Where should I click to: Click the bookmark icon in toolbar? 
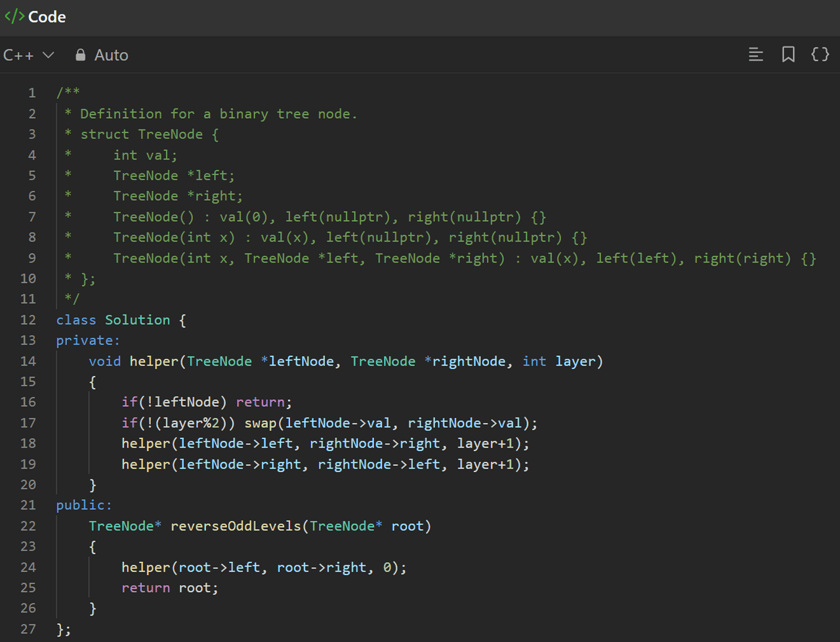click(x=788, y=54)
